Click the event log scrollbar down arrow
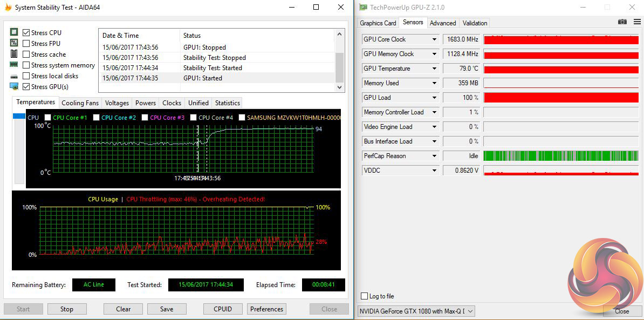Viewport: 644px width, 320px height. [340, 87]
